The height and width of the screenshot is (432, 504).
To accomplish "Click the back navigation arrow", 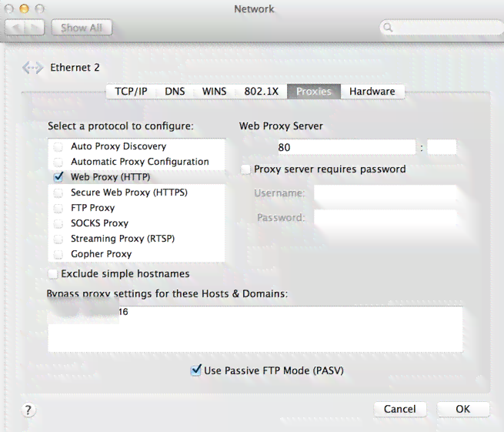I will tap(15, 28).
